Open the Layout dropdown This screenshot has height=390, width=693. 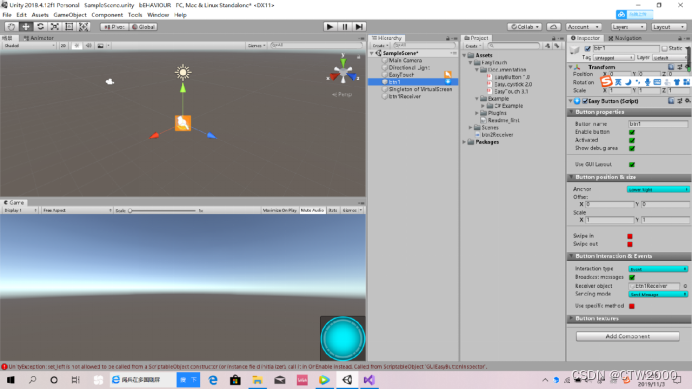pyautogui.click(x=668, y=27)
